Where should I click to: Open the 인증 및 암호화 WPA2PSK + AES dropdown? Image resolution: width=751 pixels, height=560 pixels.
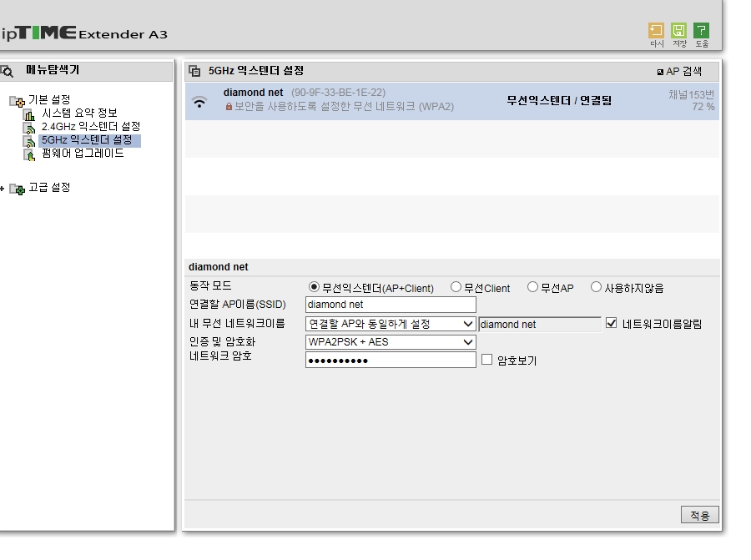tap(391, 342)
